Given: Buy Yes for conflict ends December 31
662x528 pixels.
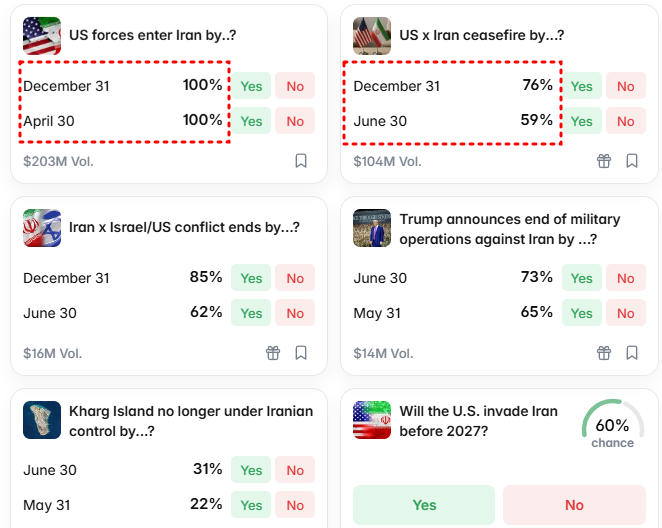Looking at the screenshot, I should click(252, 278).
